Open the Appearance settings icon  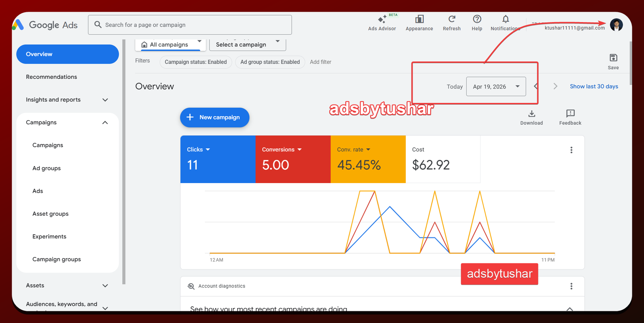[419, 23]
